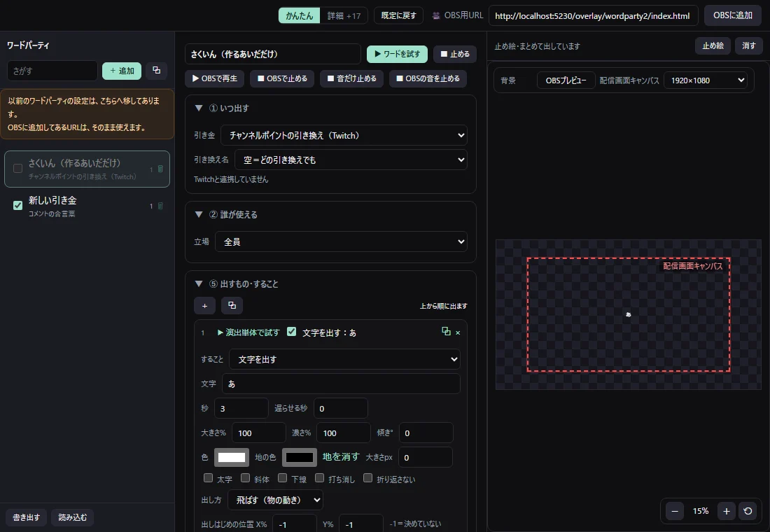
Task: Click the 文字 text input field
Action: tap(341, 384)
